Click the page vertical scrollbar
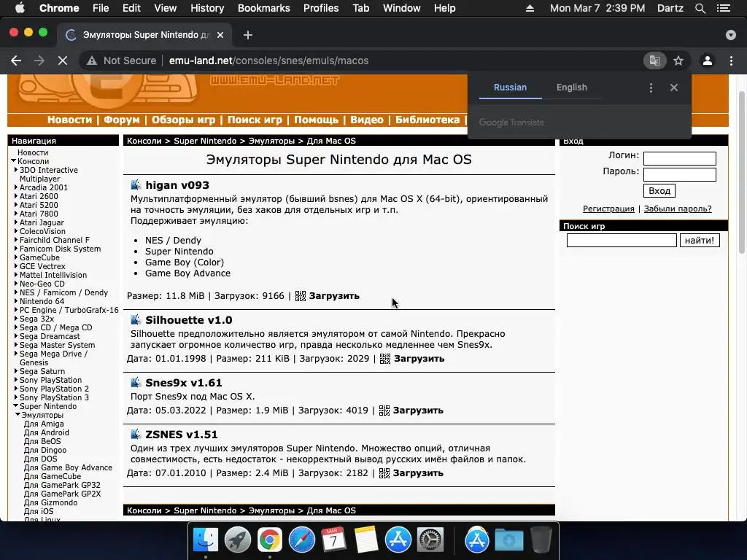This screenshot has height=560, width=747. point(742,172)
